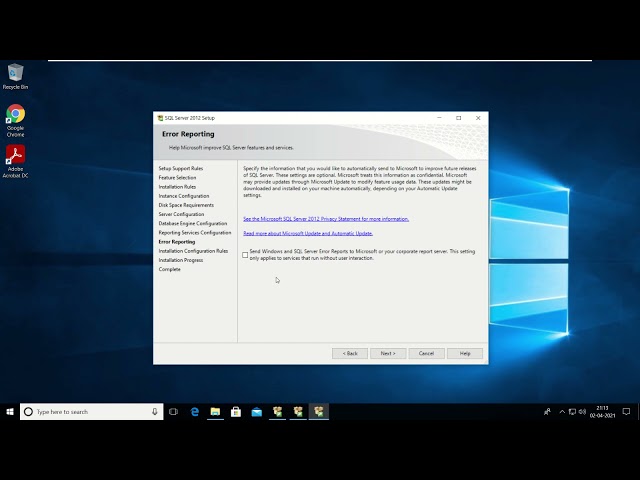Select the Instance Configuration step
640x480 pixels.
(184, 196)
